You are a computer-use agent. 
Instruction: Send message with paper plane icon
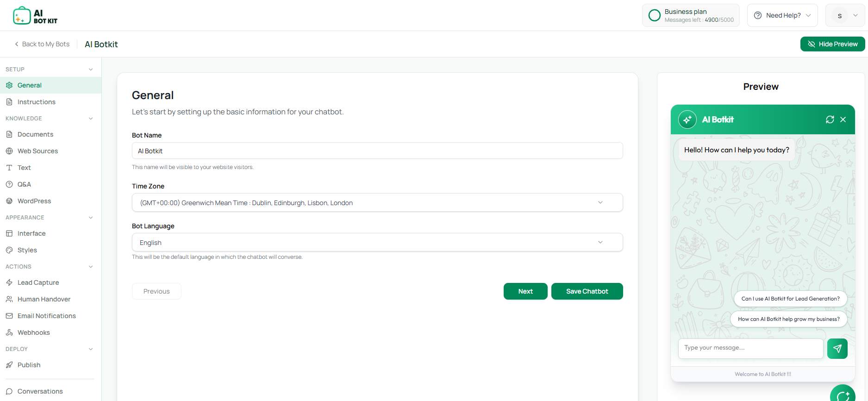click(x=837, y=349)
